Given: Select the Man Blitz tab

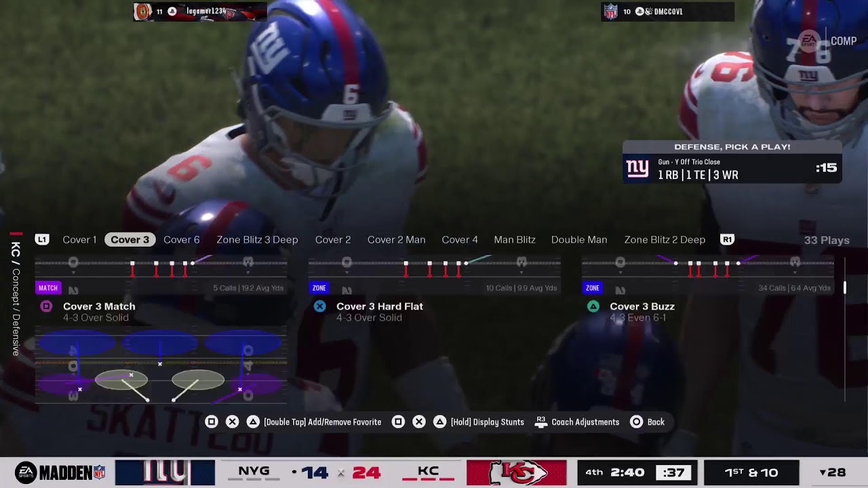Looking at the screenshot, I should pos(515,240).
